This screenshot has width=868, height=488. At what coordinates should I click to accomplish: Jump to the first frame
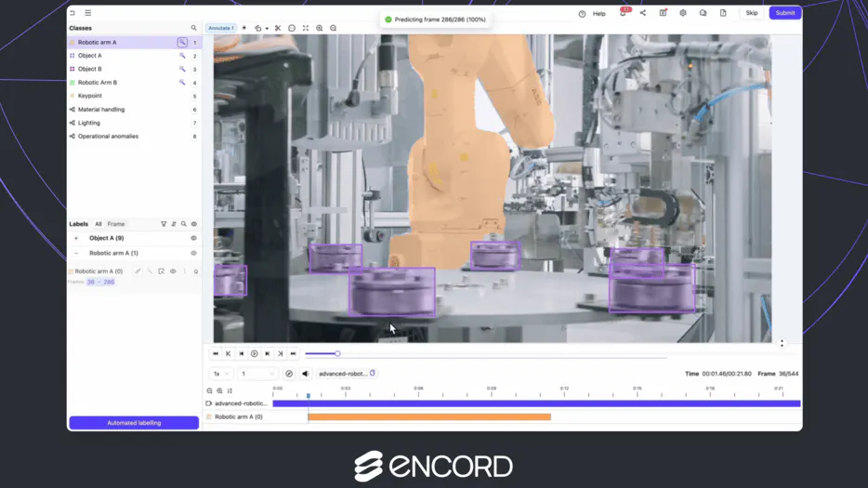(x=216, y=353)
